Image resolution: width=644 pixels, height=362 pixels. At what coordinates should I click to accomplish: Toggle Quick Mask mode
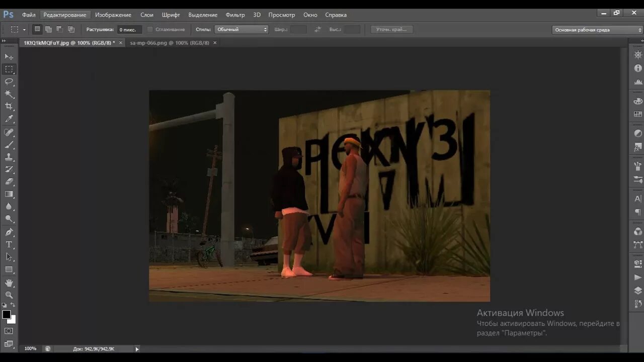[9, 331]
